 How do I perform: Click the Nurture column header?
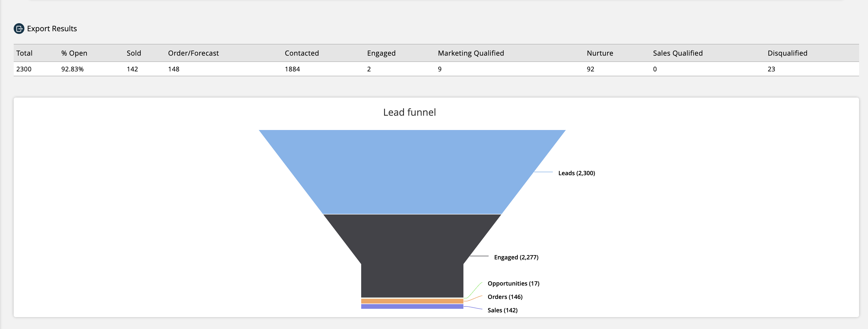600,53
